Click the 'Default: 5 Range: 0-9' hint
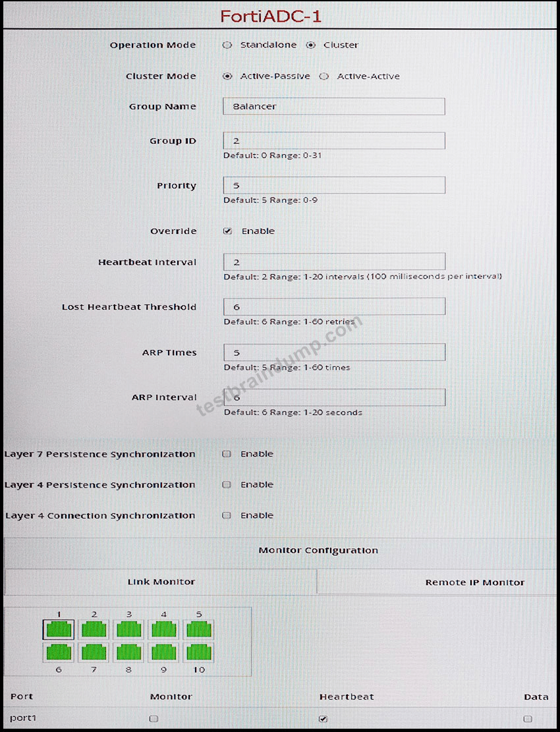The image size is (560, 732). 271,200
